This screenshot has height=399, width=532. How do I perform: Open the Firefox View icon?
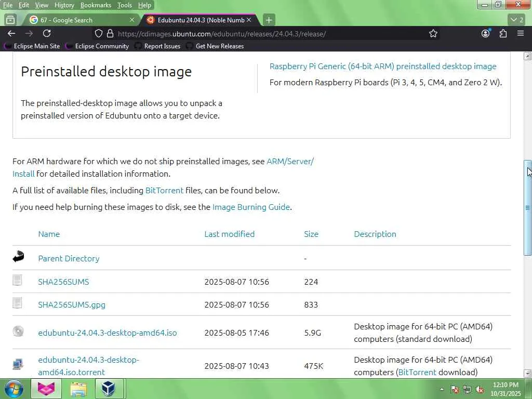(10, 20)
